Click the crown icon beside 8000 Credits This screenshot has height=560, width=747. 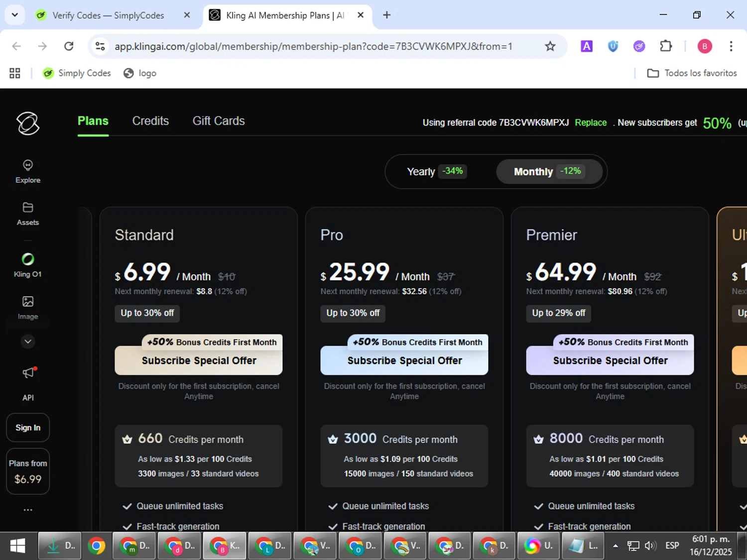tap(539, 440)
